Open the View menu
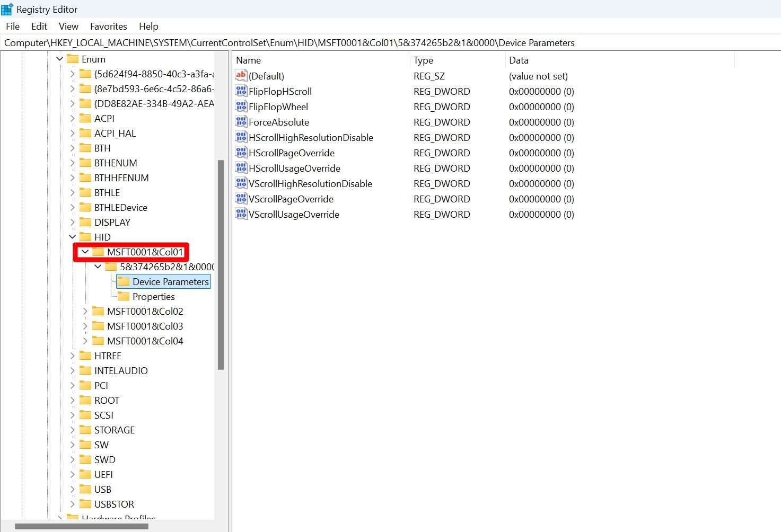 point(68,26)
